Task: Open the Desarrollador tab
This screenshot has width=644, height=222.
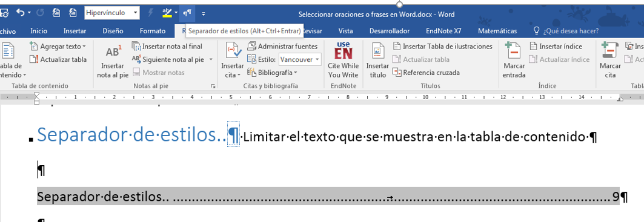Action: click(x=390, y=31)
